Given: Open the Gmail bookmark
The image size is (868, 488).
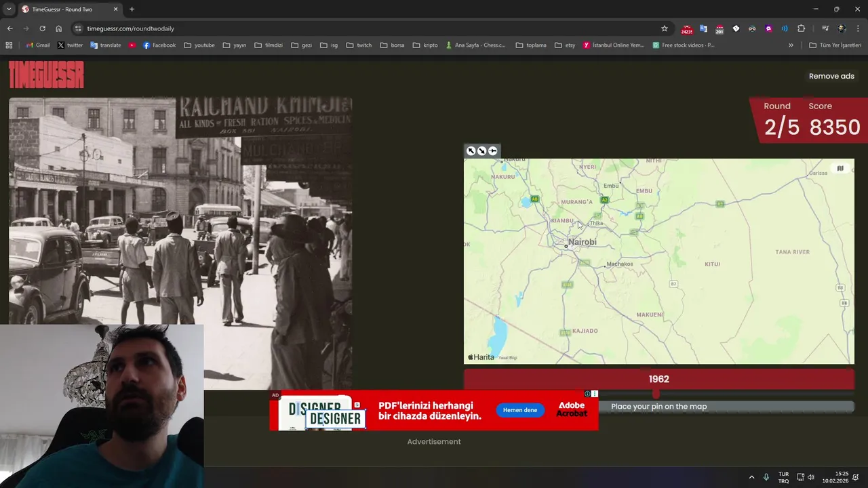Looking at the screenshot, I should coord(37,45).
